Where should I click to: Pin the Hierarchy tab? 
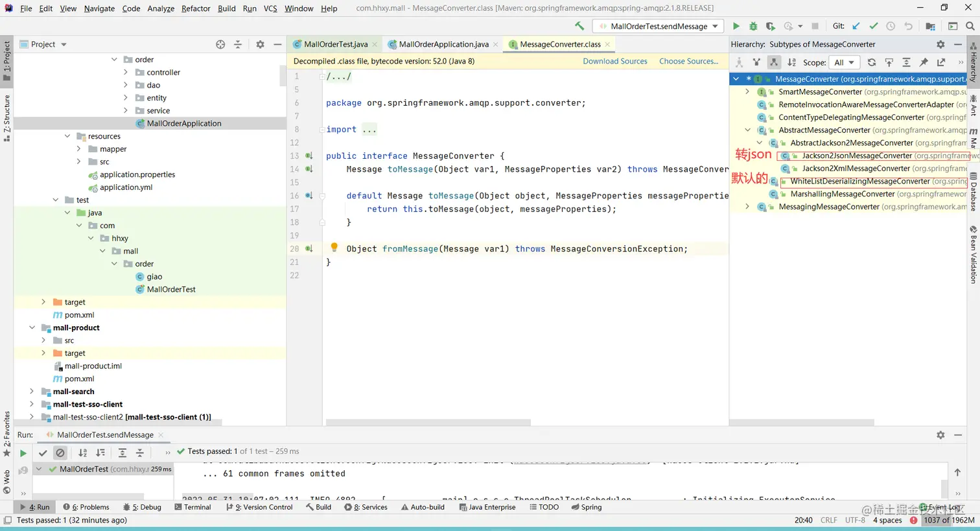[x=924, y=62]
